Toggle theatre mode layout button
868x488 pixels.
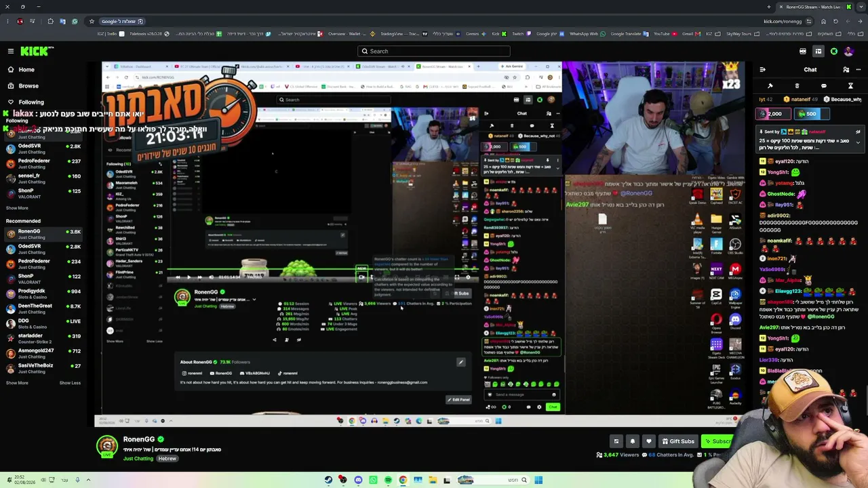pos(818,52)
